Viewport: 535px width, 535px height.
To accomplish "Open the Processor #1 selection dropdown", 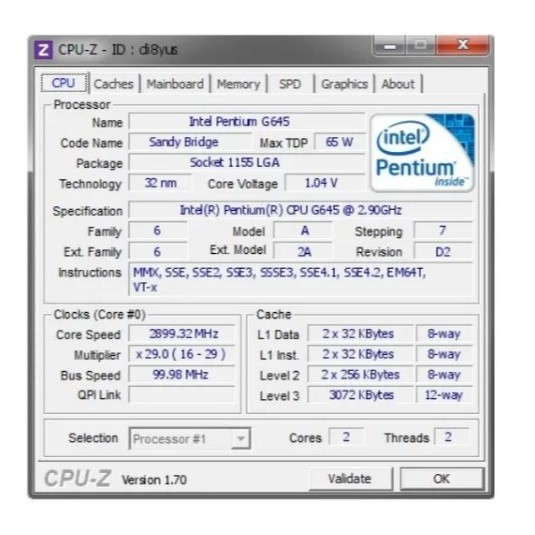I will (190, 438).
